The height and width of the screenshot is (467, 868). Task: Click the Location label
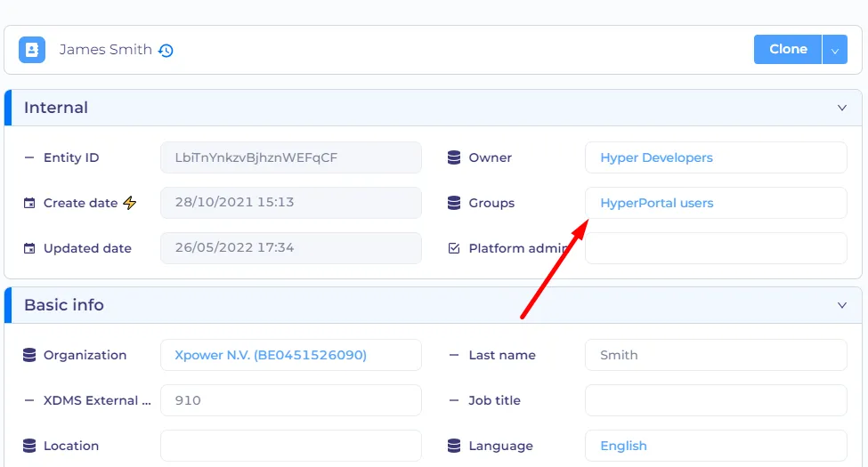(71, 446)
